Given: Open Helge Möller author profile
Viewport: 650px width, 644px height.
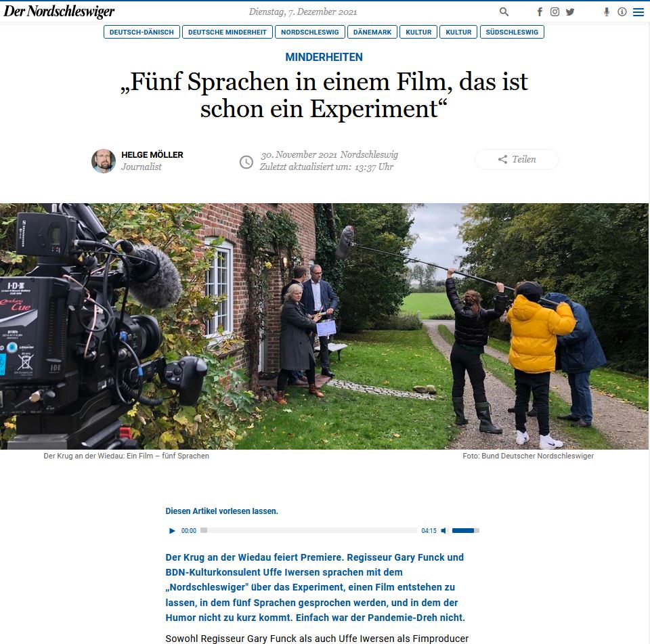Looking at the screenshot, I should tap(152, 154).
